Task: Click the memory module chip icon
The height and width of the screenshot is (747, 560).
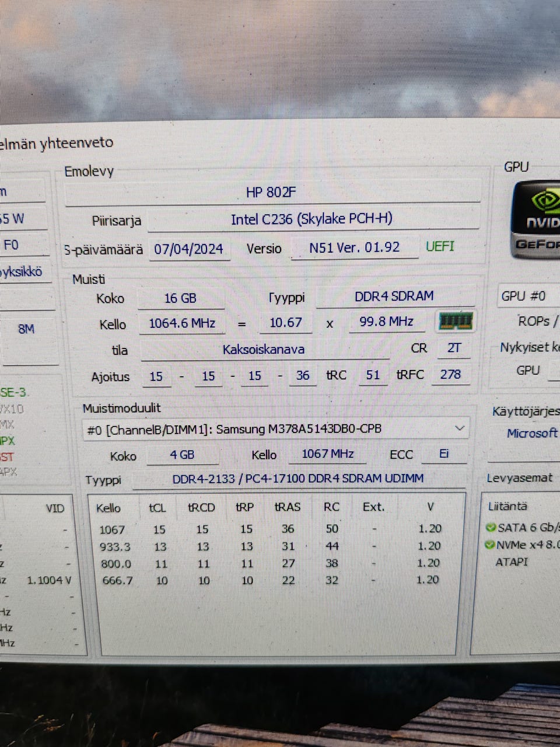Action: (x=456, y=321)
